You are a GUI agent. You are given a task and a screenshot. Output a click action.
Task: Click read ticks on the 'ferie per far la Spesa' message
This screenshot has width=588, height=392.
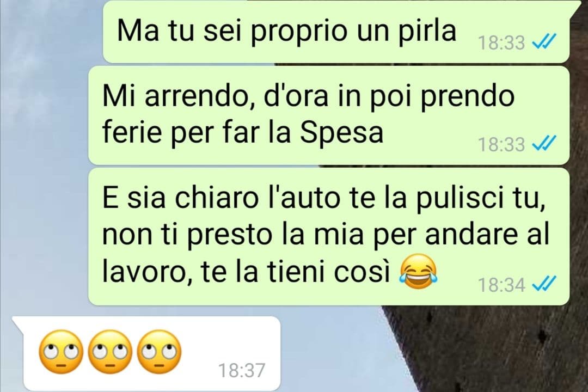(544, 144)
